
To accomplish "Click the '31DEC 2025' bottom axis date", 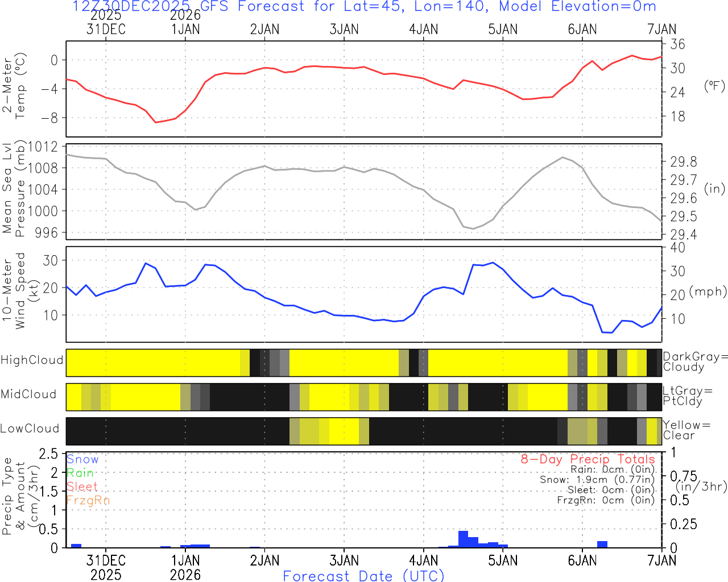I will [x=106, y=568].
